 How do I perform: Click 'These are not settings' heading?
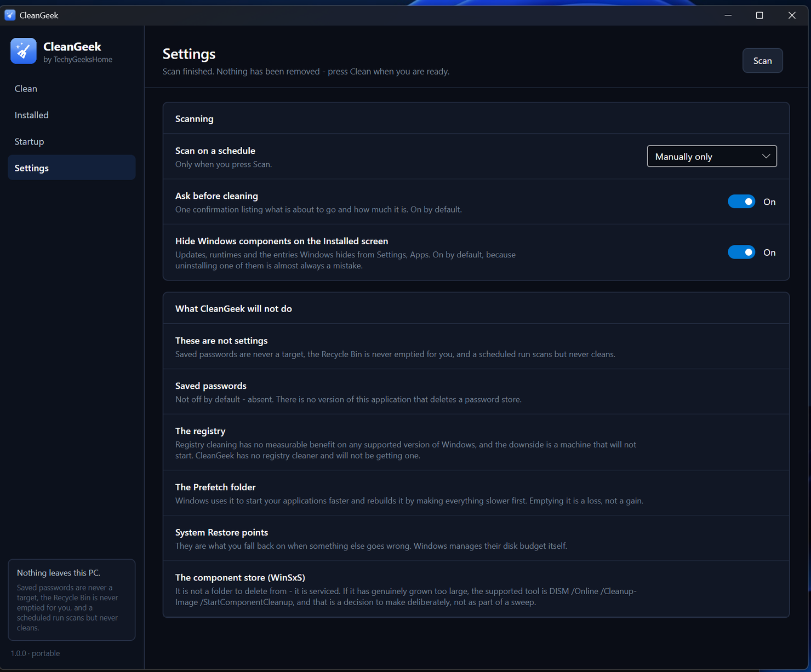pos(221,341)
